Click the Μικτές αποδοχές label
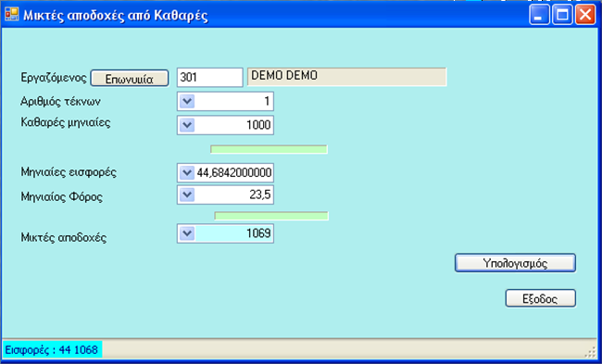Viewport: 602px width, 364px height. pyautogui.click(x=64, y=237)
